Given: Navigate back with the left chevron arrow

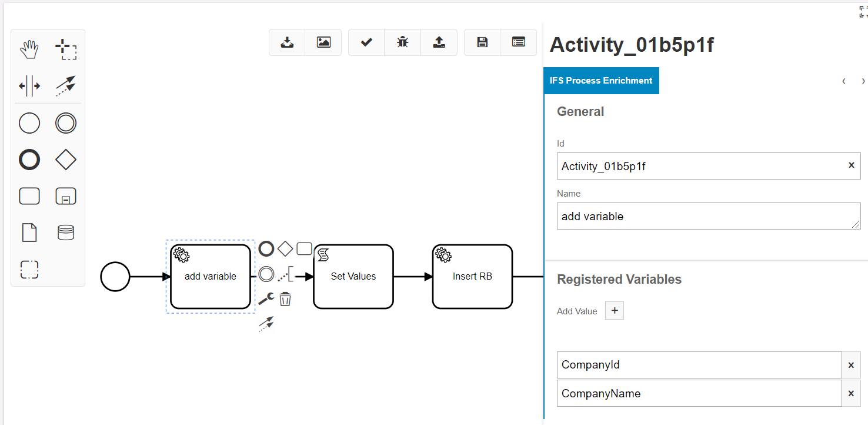Looking at the screenshot, I should pos(843,81).
